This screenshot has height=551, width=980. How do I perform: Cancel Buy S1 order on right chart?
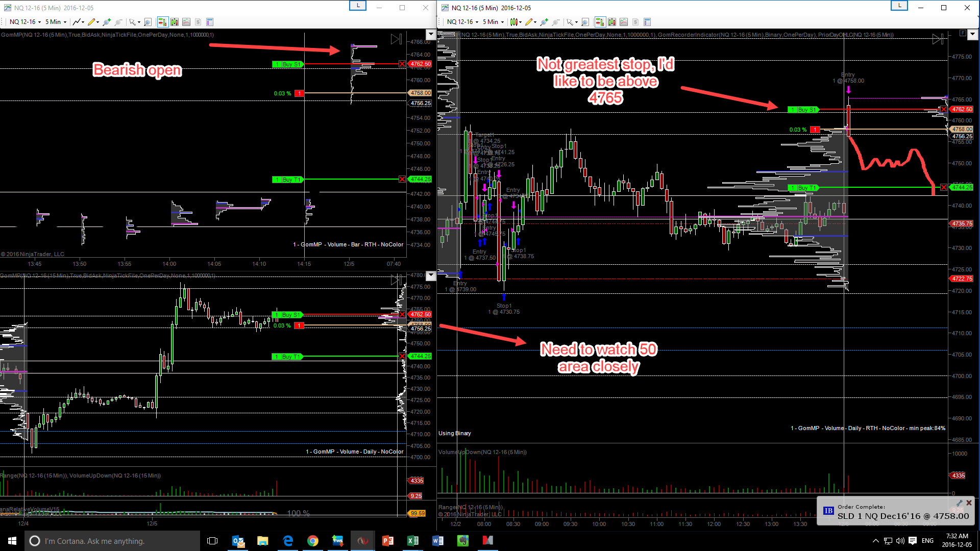(944, 110)
